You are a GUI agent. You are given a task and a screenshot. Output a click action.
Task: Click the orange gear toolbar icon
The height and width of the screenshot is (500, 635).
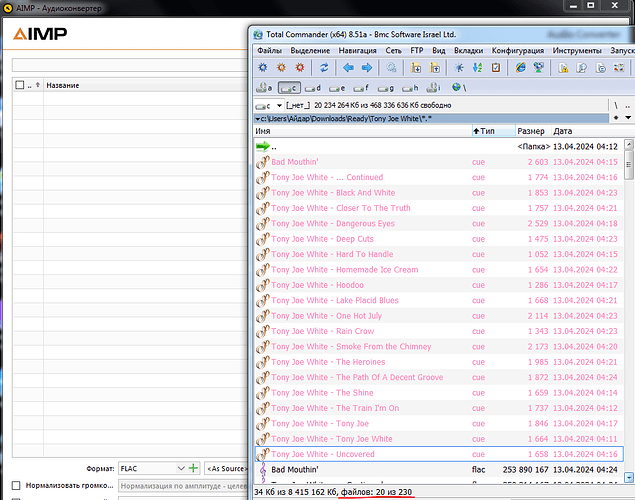tap(281, 68)
